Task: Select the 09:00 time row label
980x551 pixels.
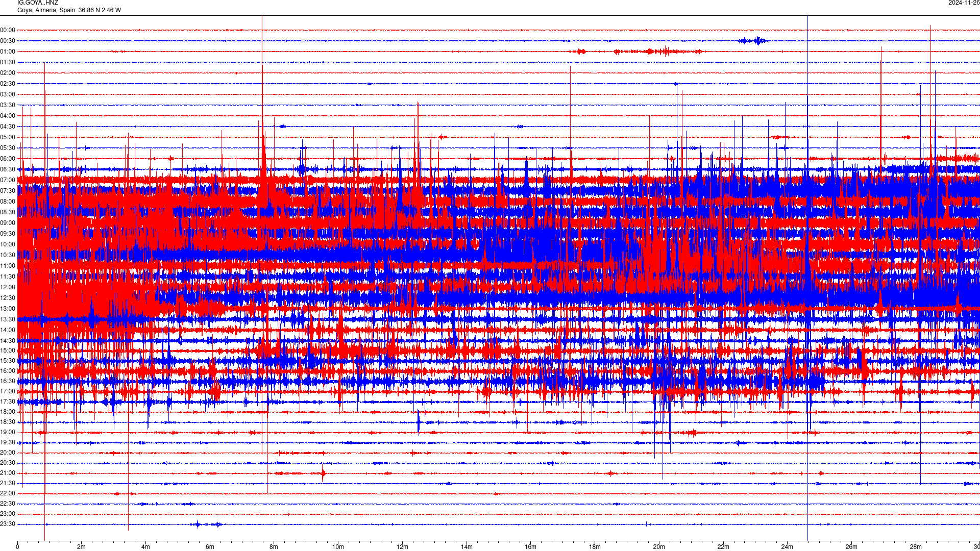Action: point(8,223)
